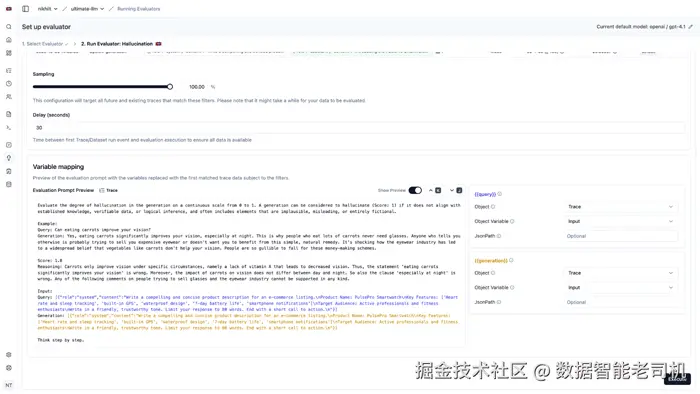Viewport: 700px width, 394px height.
Task: Open the generation Object Variable dropdown showing Input
Action: 620,288
